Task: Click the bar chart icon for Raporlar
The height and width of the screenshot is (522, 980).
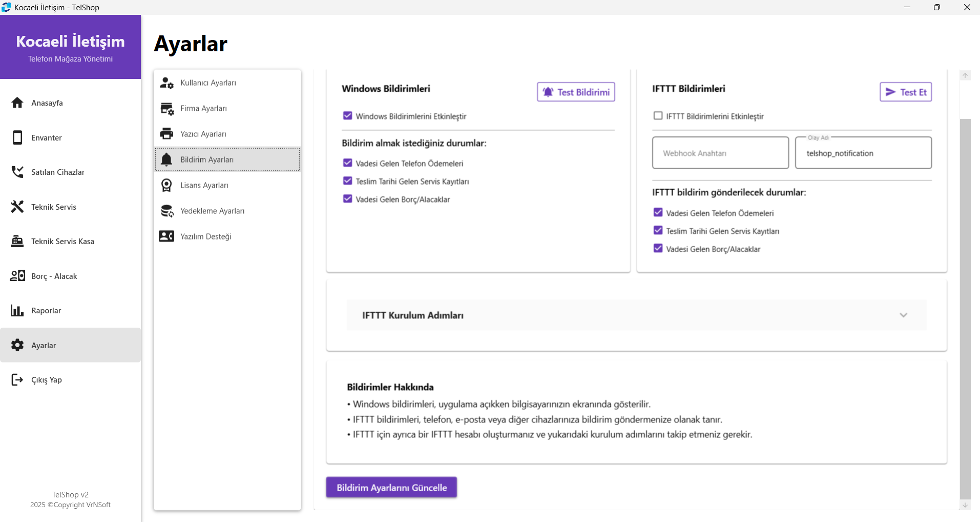Action: coord(17,310)
